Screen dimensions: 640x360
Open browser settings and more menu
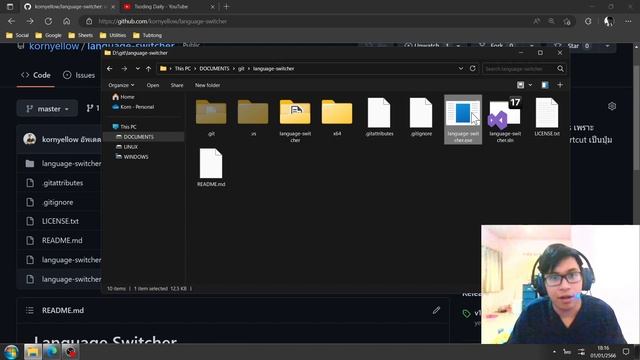[628, 21]
